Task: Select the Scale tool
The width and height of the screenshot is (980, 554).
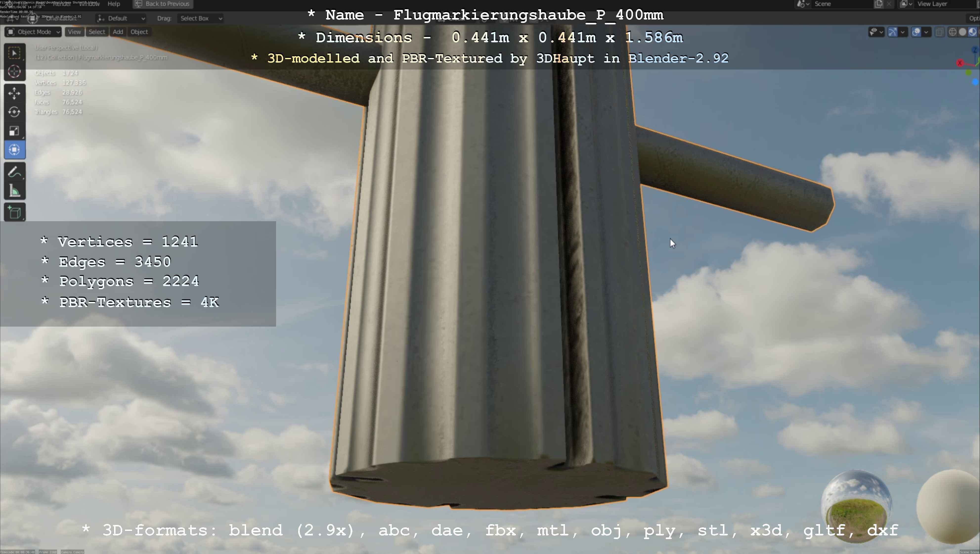Action: pos(14,131)
